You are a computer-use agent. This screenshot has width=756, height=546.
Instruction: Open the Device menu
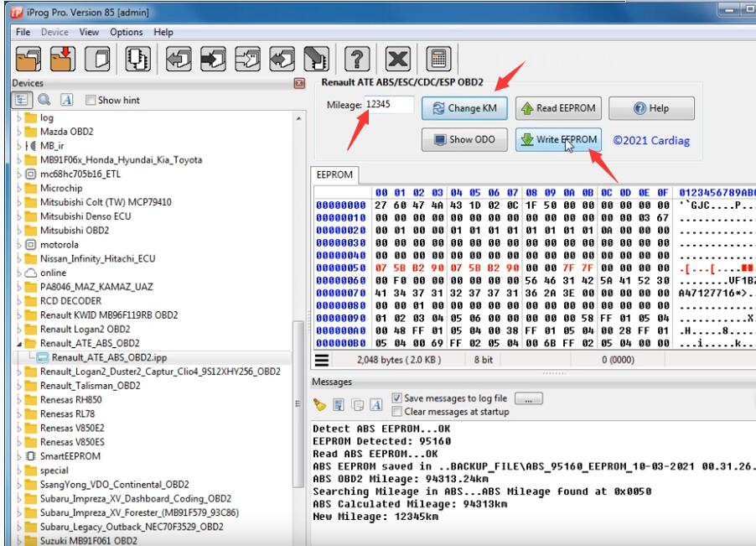[x=54, y=33]
